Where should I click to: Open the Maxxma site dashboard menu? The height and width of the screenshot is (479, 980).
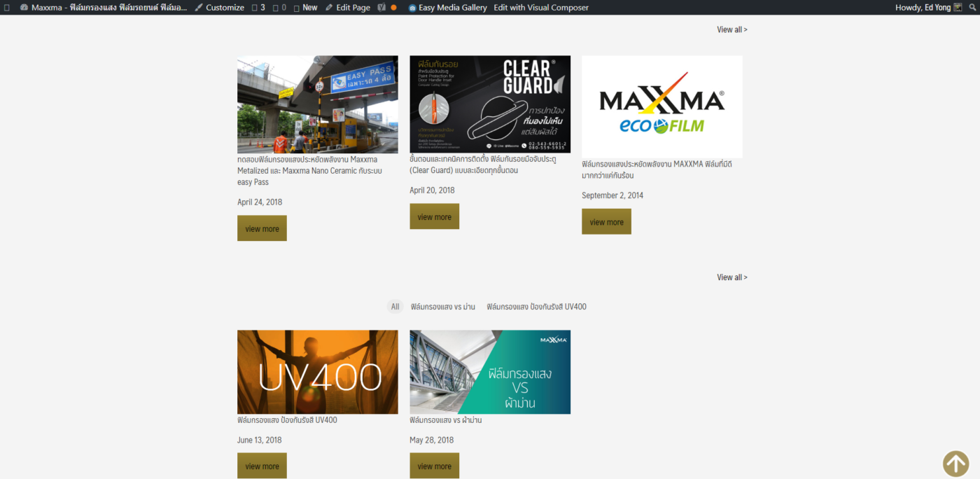click(104, 8)
